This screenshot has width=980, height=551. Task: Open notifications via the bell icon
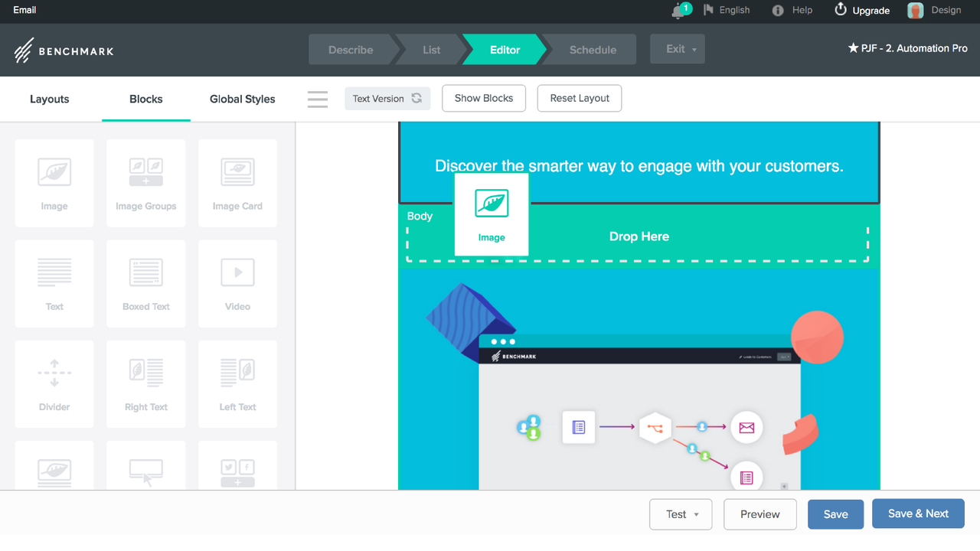(x=678, y=11)
